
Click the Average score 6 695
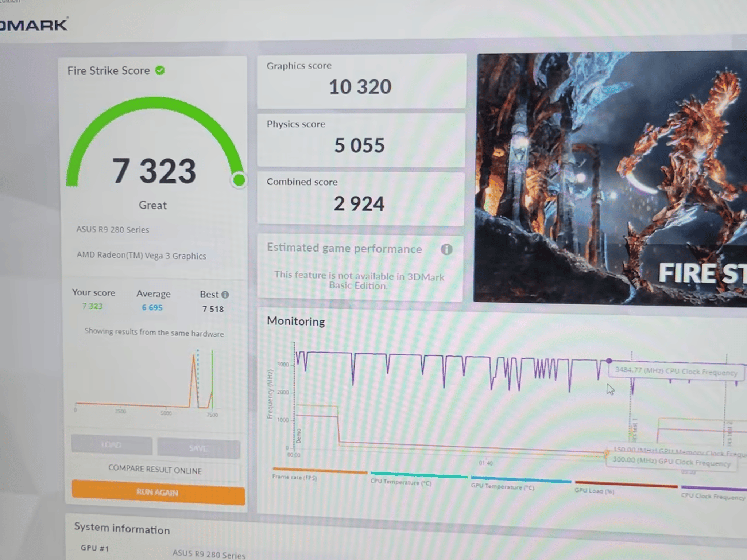(x=152, y=307)
